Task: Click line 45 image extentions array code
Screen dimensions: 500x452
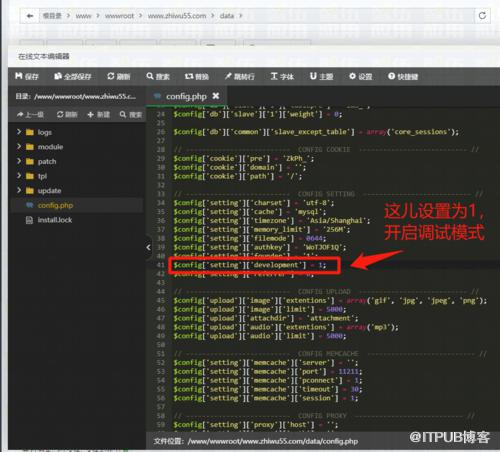Action: pos(330,301)
